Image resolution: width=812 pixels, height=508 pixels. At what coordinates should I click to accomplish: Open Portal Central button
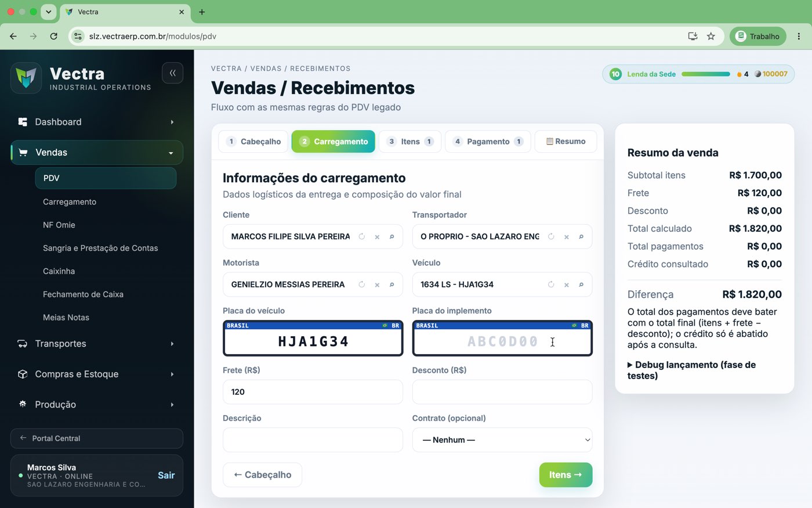97,438
